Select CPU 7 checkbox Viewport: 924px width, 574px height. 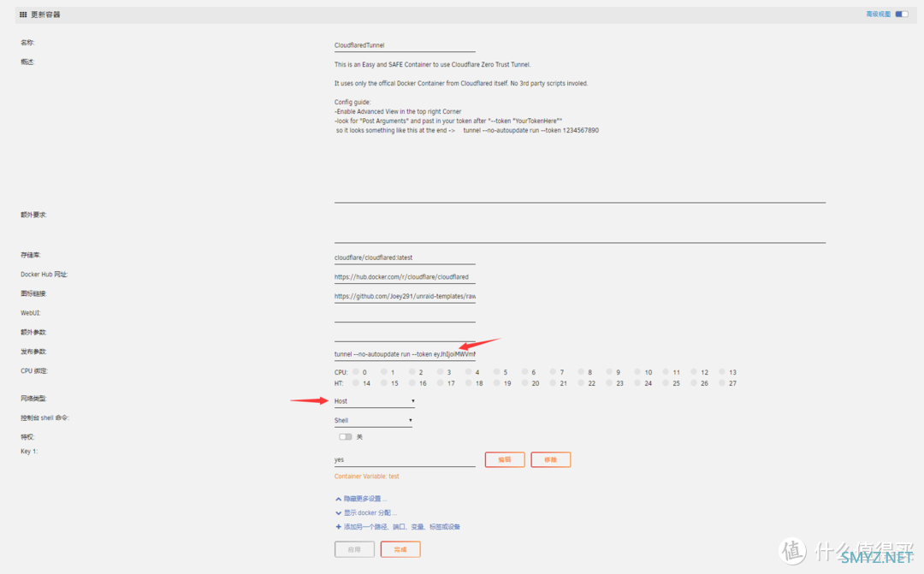pyautogui.click(x=553, y=372)
